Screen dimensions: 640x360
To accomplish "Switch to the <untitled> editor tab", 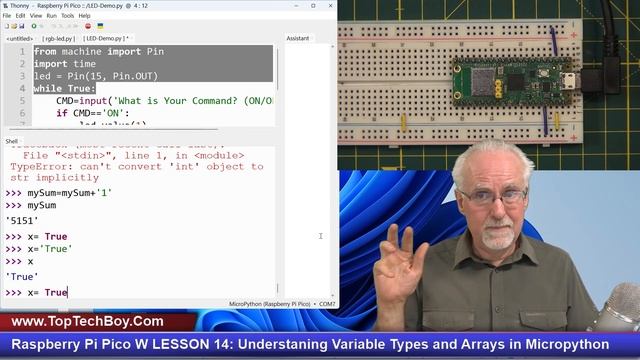I will [20, 38].
